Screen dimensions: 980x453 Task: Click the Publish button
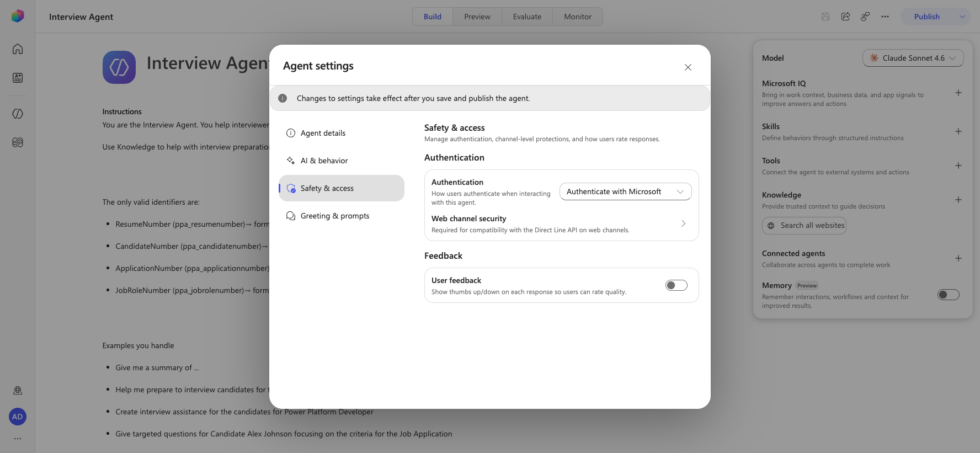927,17
